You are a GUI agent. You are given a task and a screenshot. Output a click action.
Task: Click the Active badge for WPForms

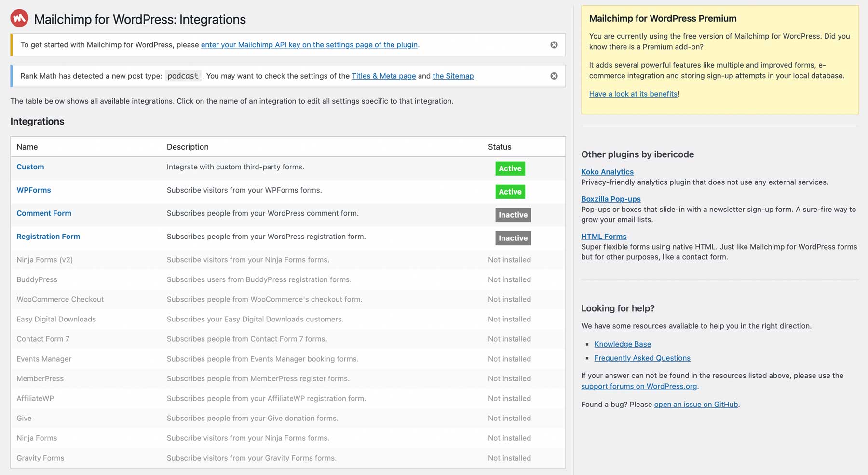(510, 192)
